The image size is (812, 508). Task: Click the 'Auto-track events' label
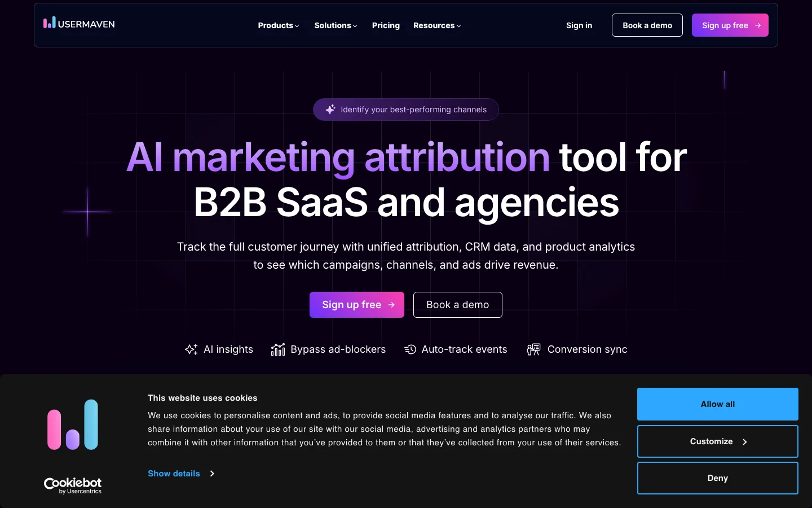[x=465, y=349]
